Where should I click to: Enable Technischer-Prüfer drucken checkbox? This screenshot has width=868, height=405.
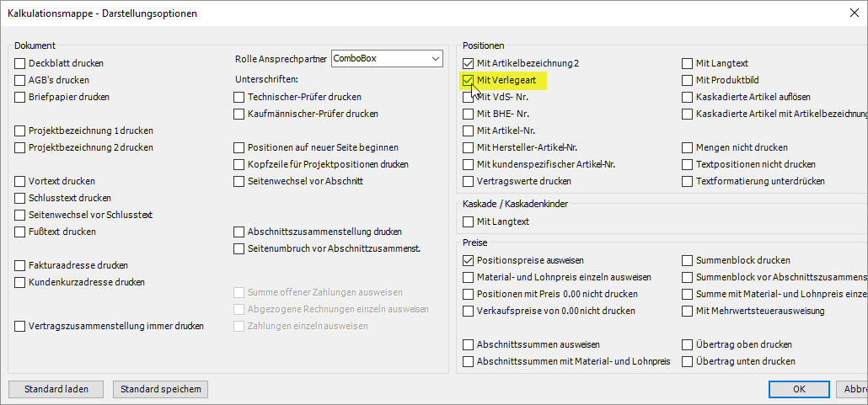click(239, 97)
